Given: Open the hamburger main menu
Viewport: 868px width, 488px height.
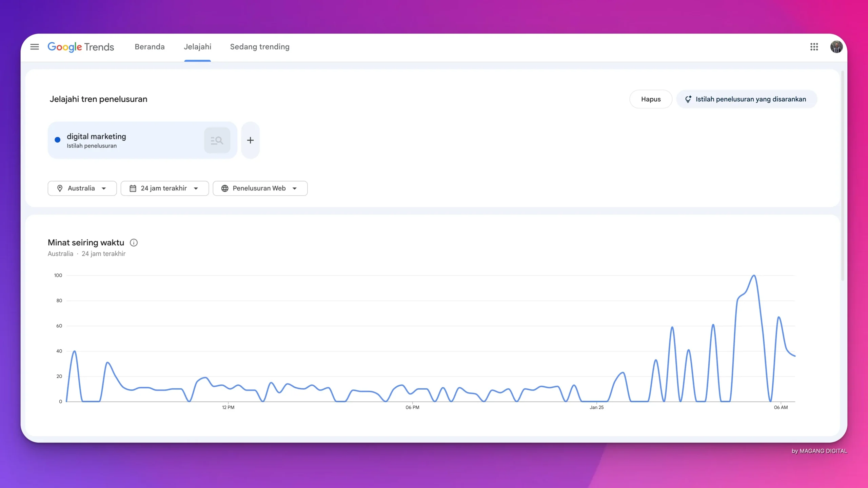Looking at the screenshot, I should coord(35,47).
